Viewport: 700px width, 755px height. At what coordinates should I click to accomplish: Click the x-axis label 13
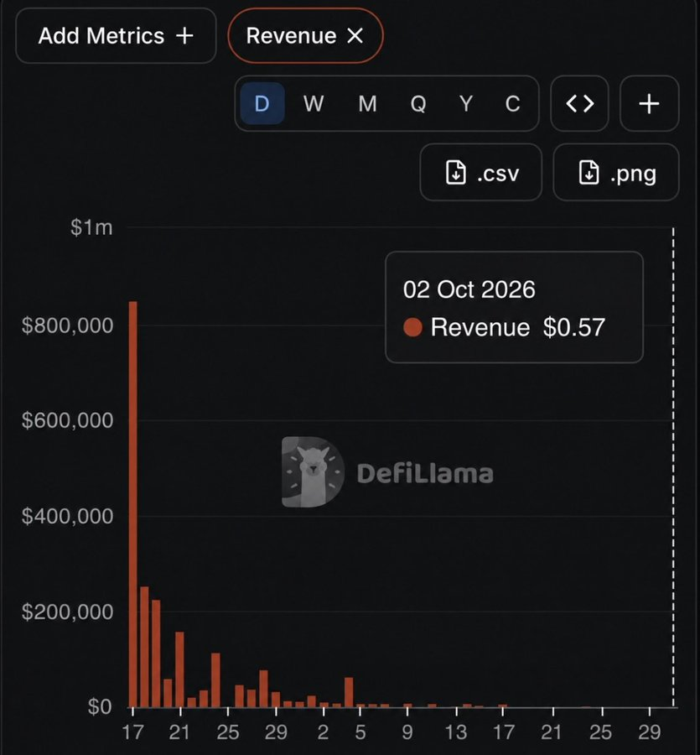pos(455,732)
